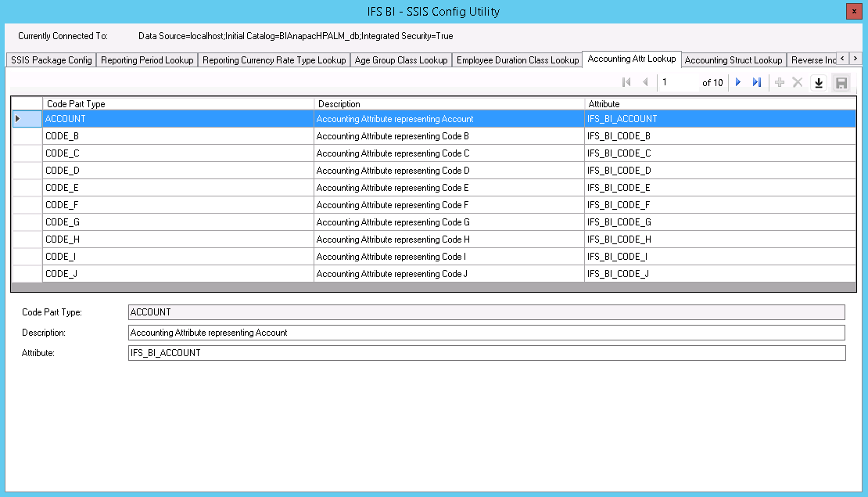Click the delete record X icon
Image resolution: width=868 pixels, height=497 pixels.
click(798, 82)
